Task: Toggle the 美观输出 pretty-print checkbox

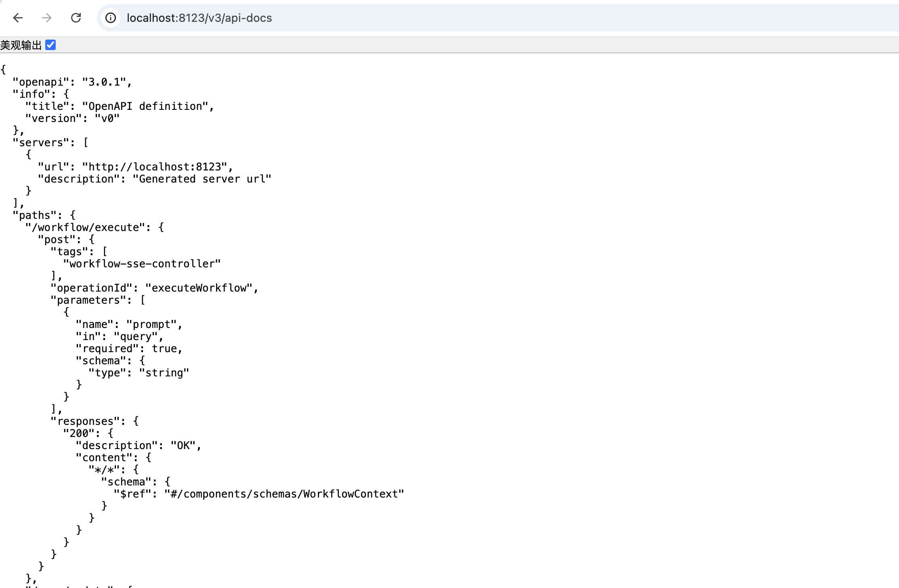Action: pyautogui.click(x=50, y=45)
